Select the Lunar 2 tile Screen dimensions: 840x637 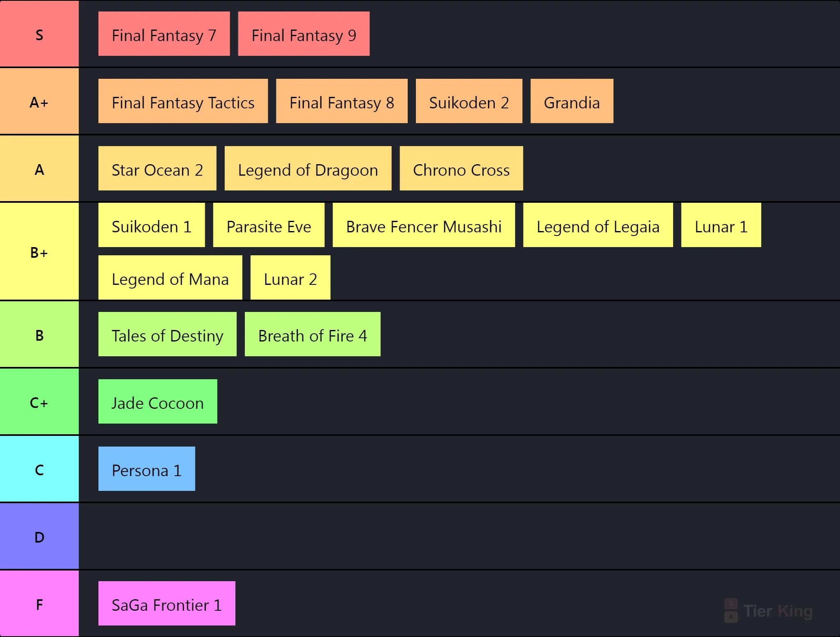click(290, 277)
